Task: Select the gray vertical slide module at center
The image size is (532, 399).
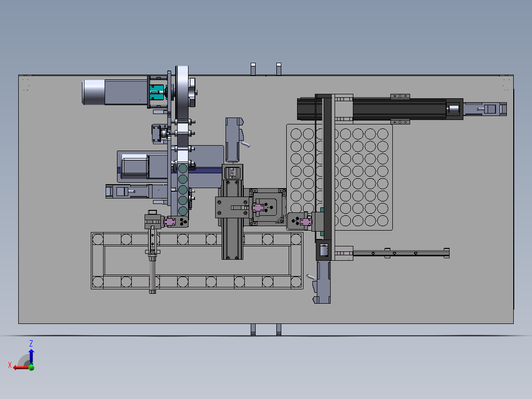Action: [x=232, y=212]
